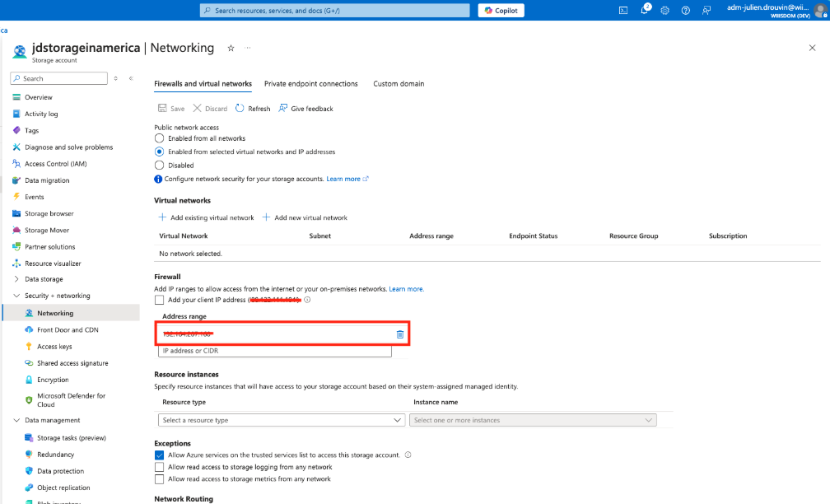Enable the Add your client IP address checkbox

tap(159, 301)
